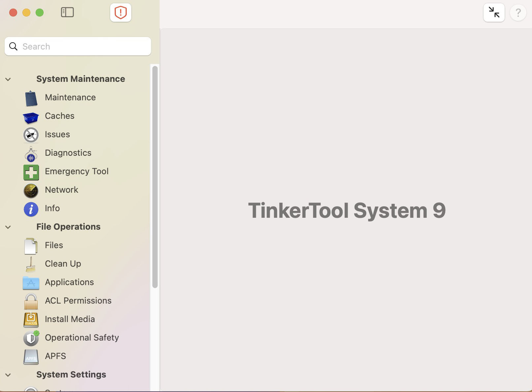Select the APFS drive icon

(x=31, y=357)
